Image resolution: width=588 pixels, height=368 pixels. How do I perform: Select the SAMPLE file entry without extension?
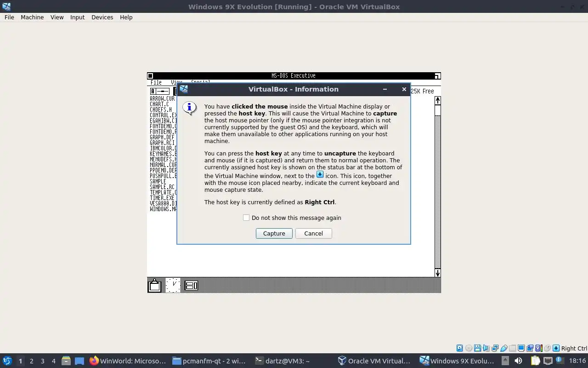click(x=158, y=181)
